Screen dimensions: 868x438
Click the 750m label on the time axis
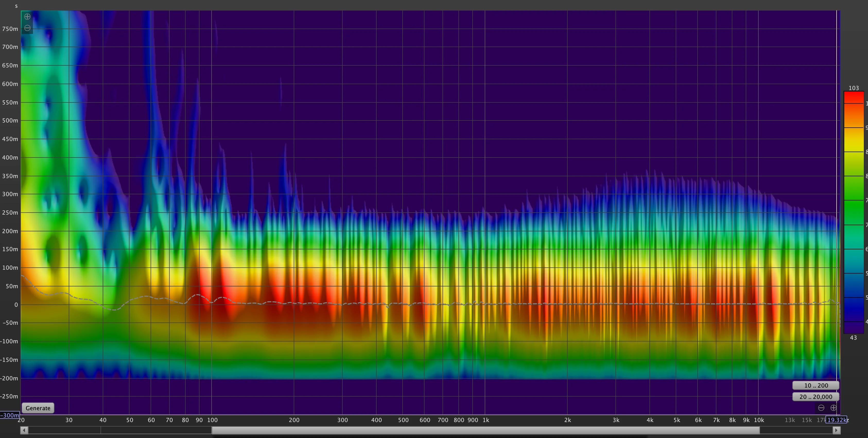click(x=10, y=29)
